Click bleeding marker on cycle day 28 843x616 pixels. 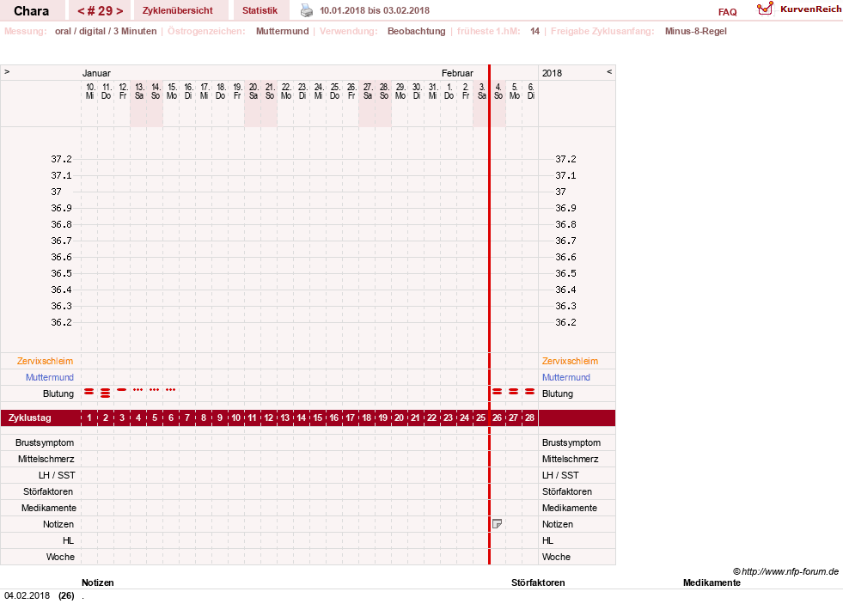click(x=530, y=392)
